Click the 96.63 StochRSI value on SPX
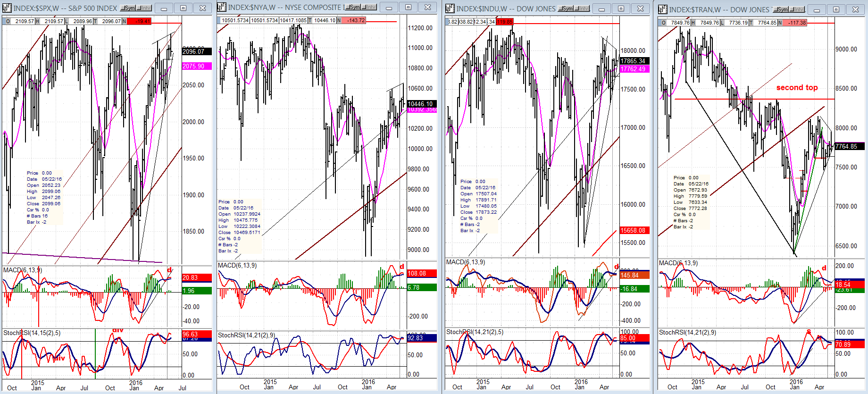 coord(197,334)
